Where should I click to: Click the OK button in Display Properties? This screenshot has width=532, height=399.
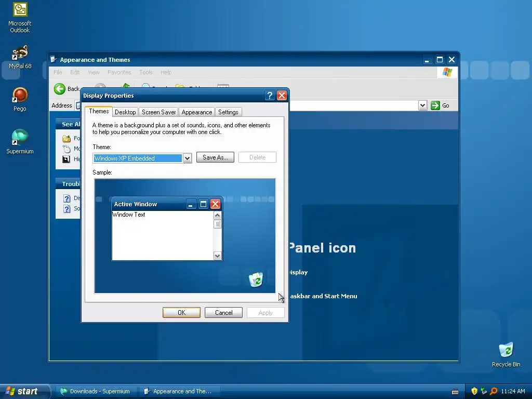[181, 312]
